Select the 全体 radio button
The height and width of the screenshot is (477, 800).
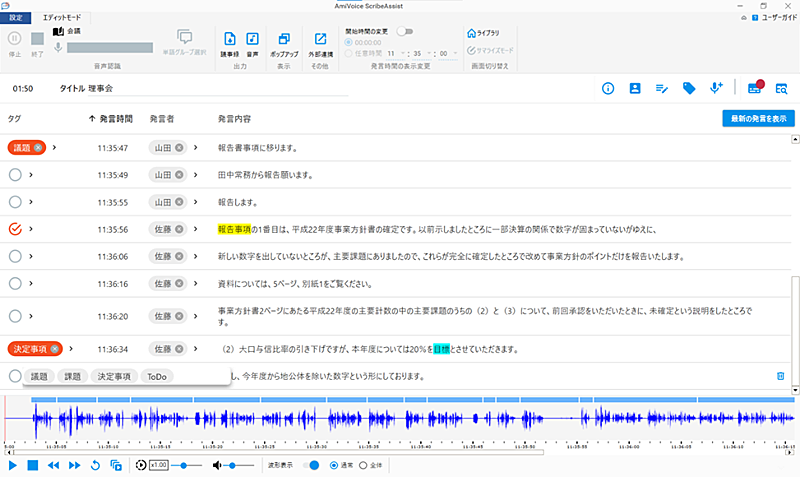coord(363,465)
